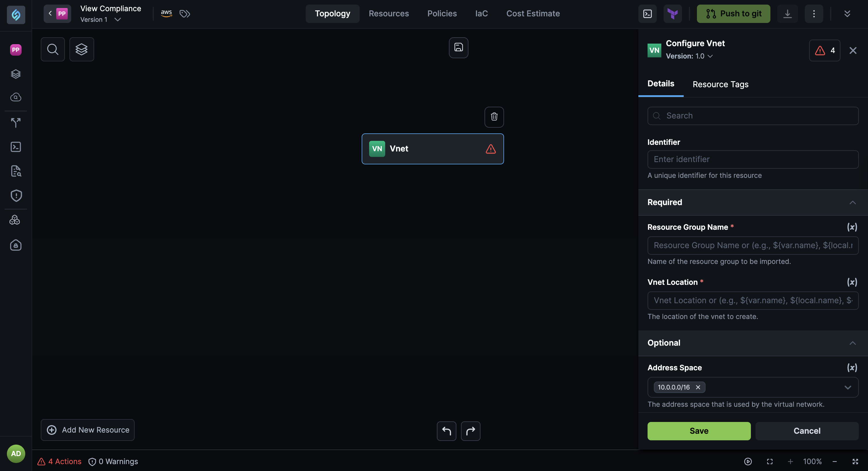Click the Push to git button
Screen dimensions: 868x471
[x=733, y=13]
